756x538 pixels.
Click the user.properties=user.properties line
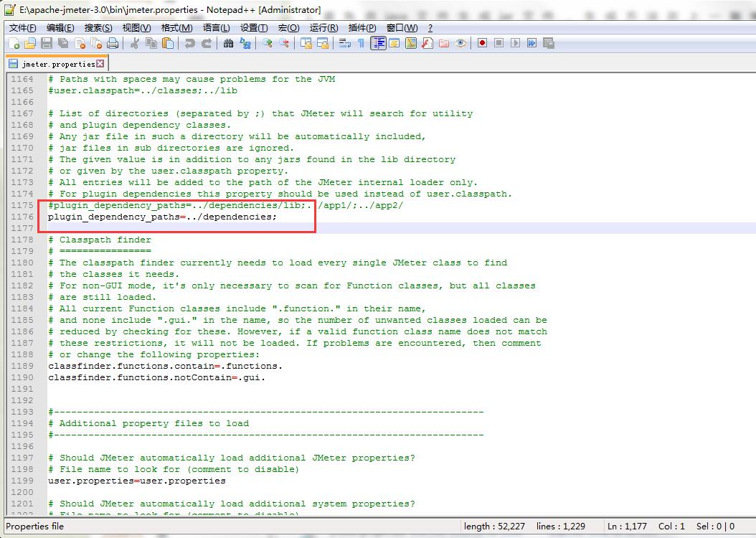137,481
